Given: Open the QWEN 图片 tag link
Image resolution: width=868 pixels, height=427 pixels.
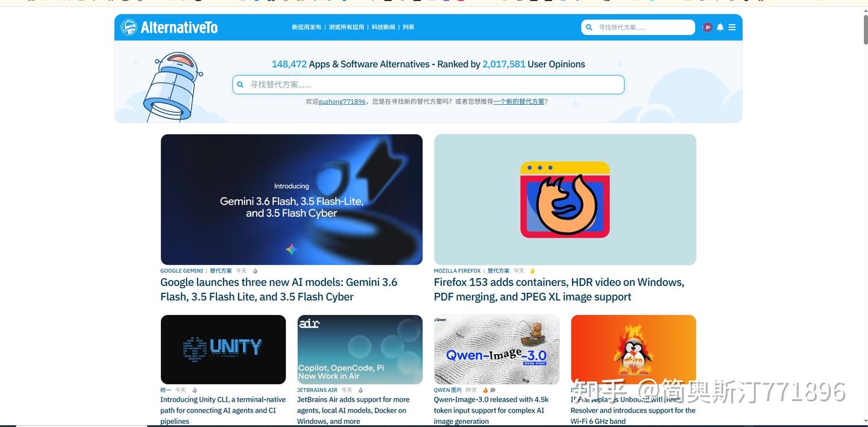Looking at the screenshot, I should pyautogui.click(x=448, y=390).
